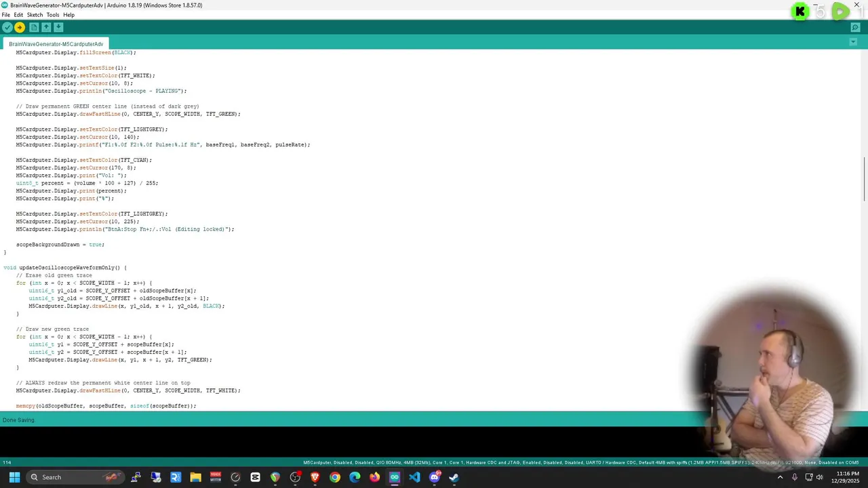Click the line 'M5Cardputer.Display.setTextSize(1);'
Screen dimensions: 868x488
[x=71, y=68]
